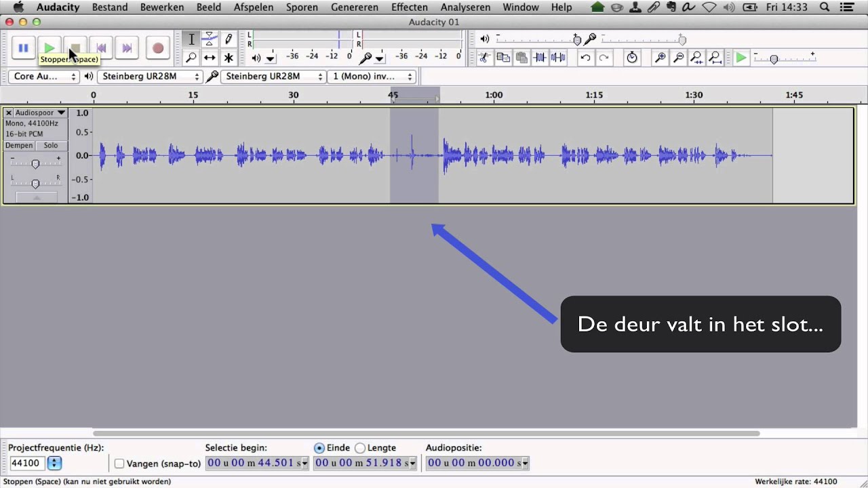868x488 pixels.
Task: Select the Draw pencil tool
Action: click(229, 39)
